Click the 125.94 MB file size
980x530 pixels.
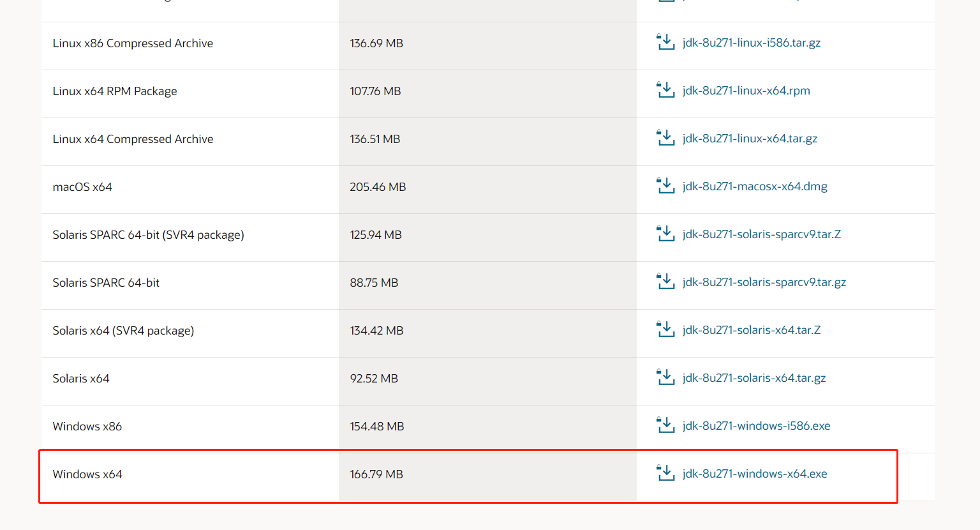tap(376, 235)
